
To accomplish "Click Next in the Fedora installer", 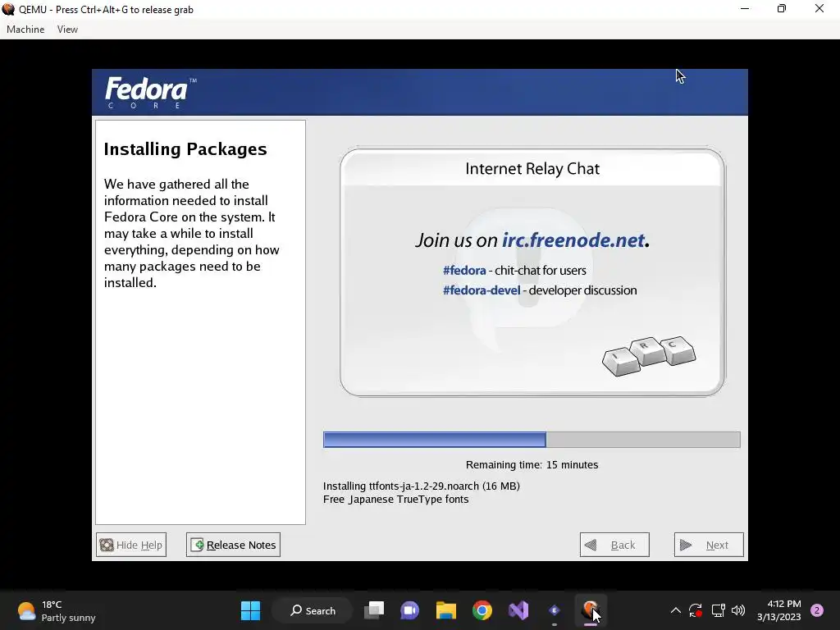I will pyautogui.click(x=709, y=545).
